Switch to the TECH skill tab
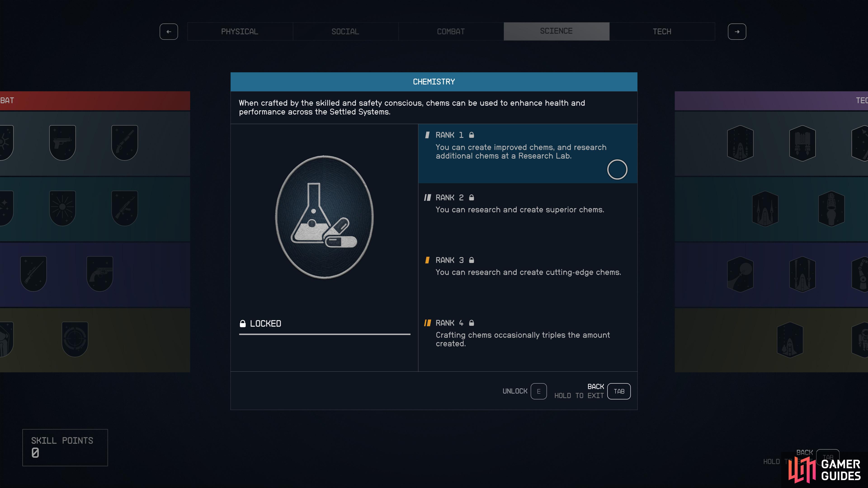 pos(662,31)
